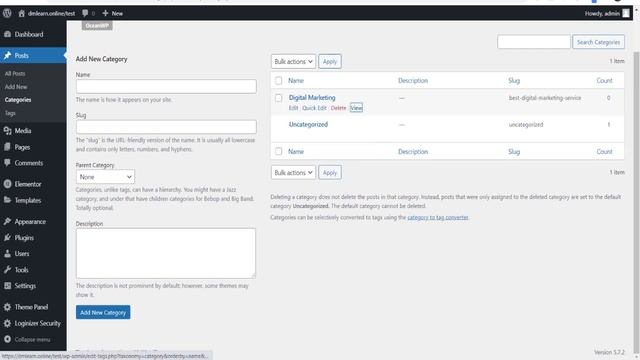This screenshot has width=640, height=360.
Task: Click the Appearance brush icon
Action: (x=7, y=222)
